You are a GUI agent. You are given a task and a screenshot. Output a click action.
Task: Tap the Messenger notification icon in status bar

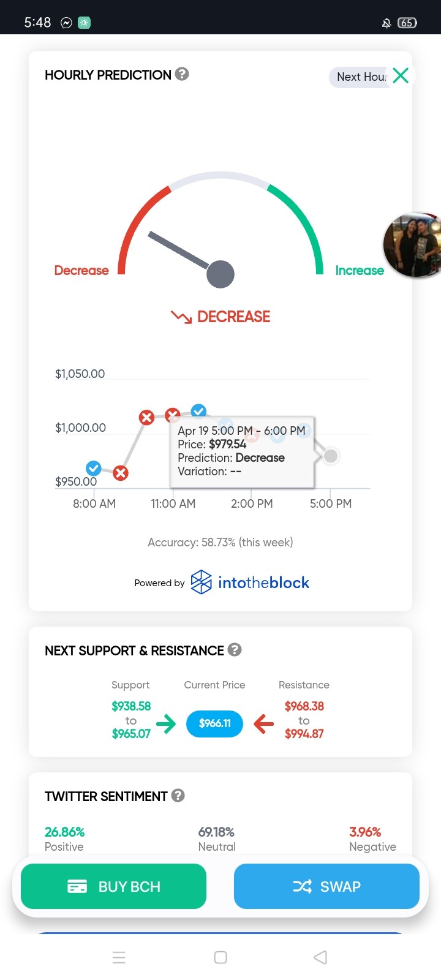pos(66,23)
